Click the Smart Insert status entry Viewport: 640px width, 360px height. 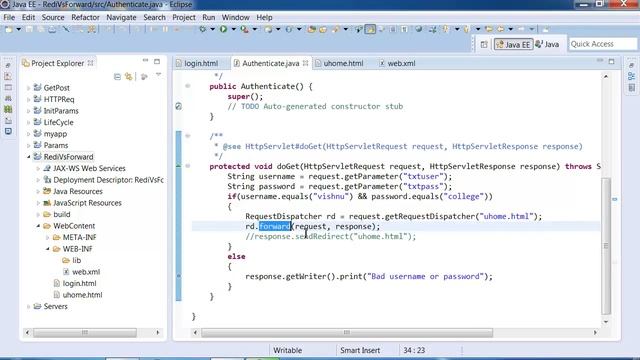360,351
